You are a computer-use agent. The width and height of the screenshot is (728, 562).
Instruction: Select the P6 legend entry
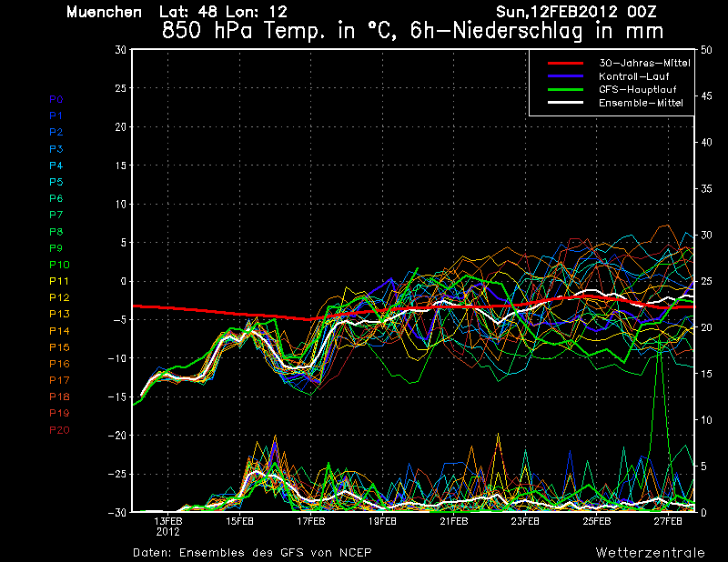tap(56, 198)
